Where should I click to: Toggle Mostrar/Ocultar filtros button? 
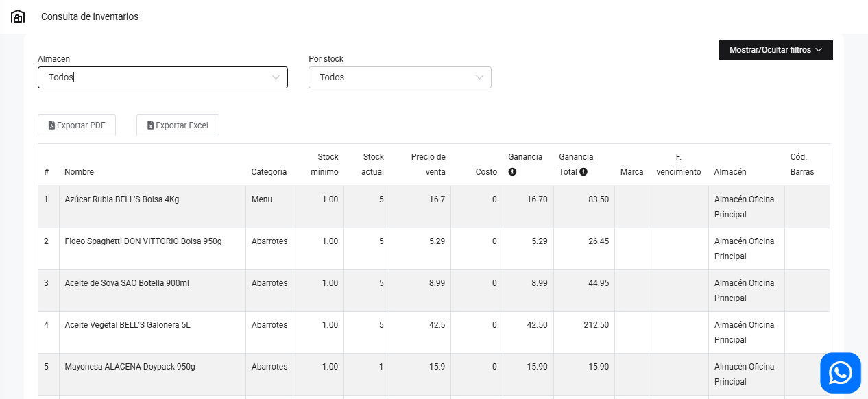(775, 50)
